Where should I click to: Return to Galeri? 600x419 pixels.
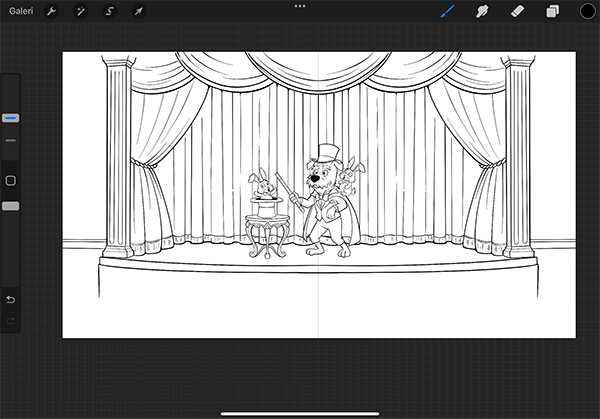(20, 11)
